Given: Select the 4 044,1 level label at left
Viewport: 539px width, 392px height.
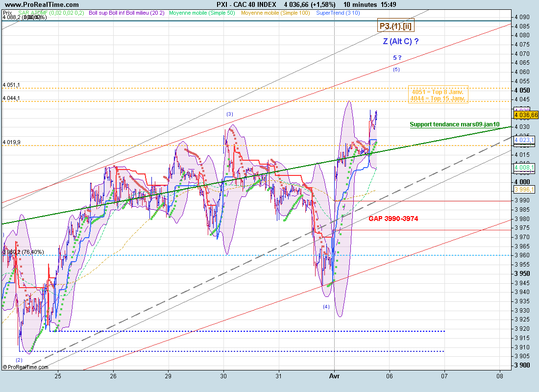Looking at the screenshot, I should pyautogui.click(x=11, y=98).
